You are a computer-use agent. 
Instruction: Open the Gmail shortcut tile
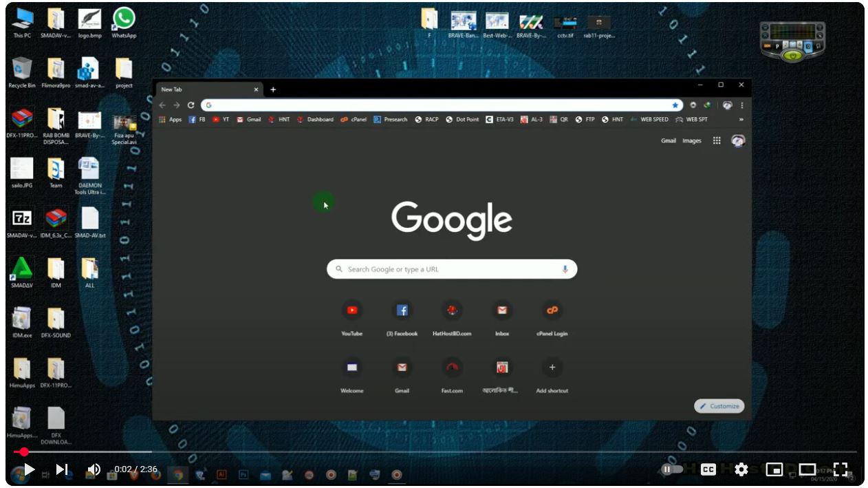pyautogui.click(x=402, y=375)
